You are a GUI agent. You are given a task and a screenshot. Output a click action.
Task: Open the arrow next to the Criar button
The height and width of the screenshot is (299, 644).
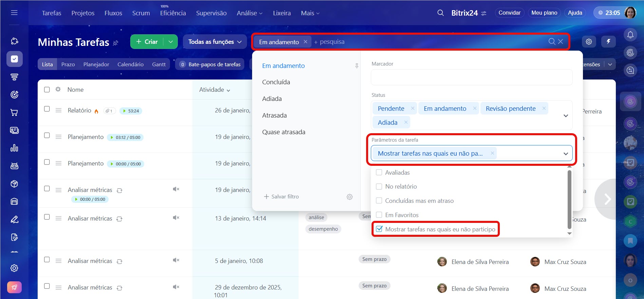click(171, 42)
